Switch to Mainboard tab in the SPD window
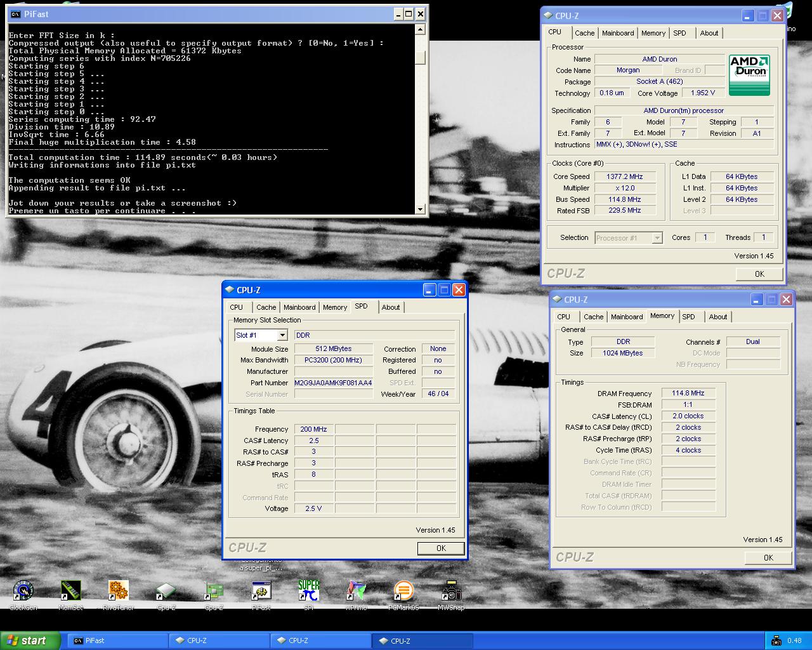The width and height of the screenshot is (812, 650). click(299, 307)
